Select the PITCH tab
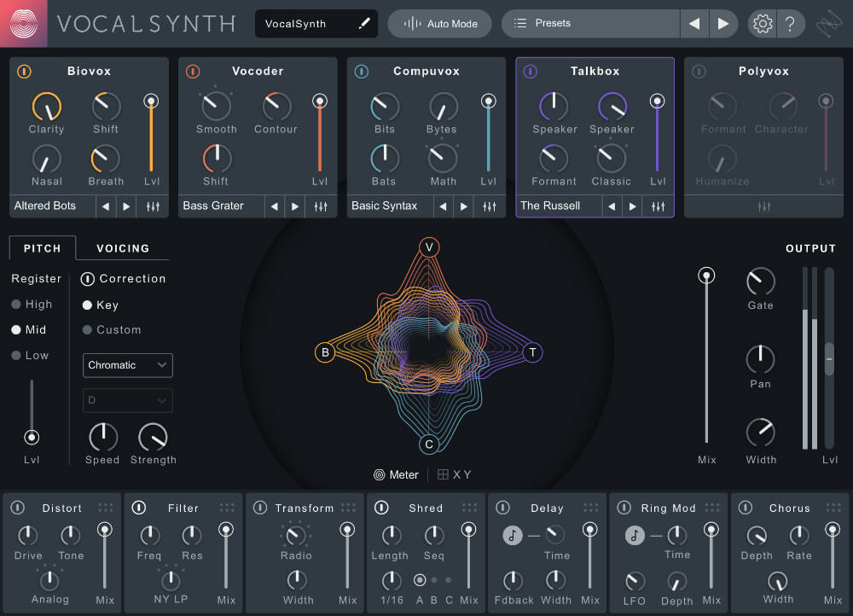Viewport: 853px width, 616px height. click(42, 248)
